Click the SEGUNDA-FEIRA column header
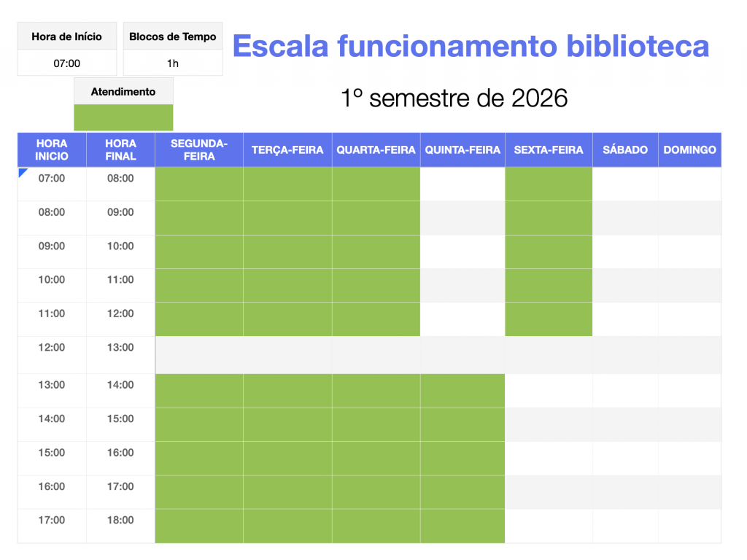747x560 pixels. pos(199,150)
